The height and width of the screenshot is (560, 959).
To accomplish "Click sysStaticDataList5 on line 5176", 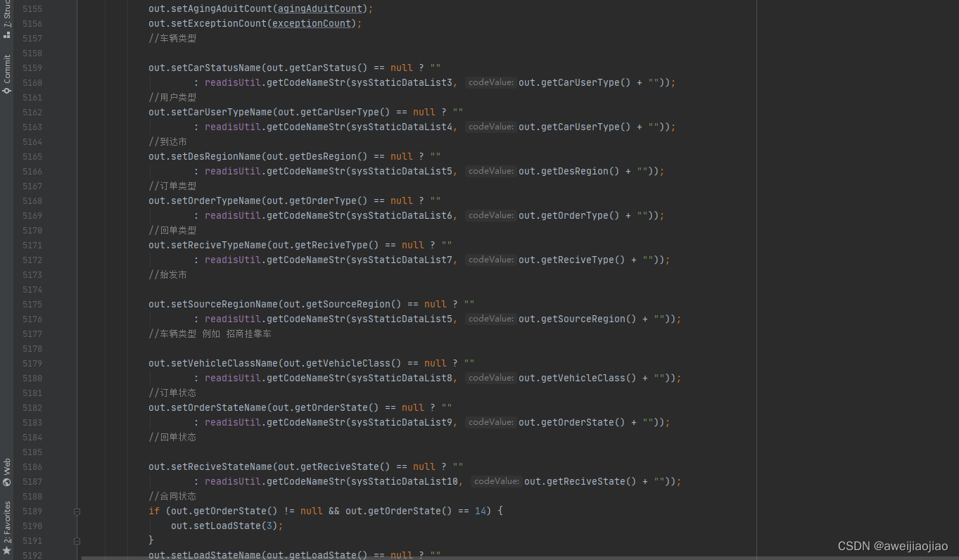I will 402,319.
